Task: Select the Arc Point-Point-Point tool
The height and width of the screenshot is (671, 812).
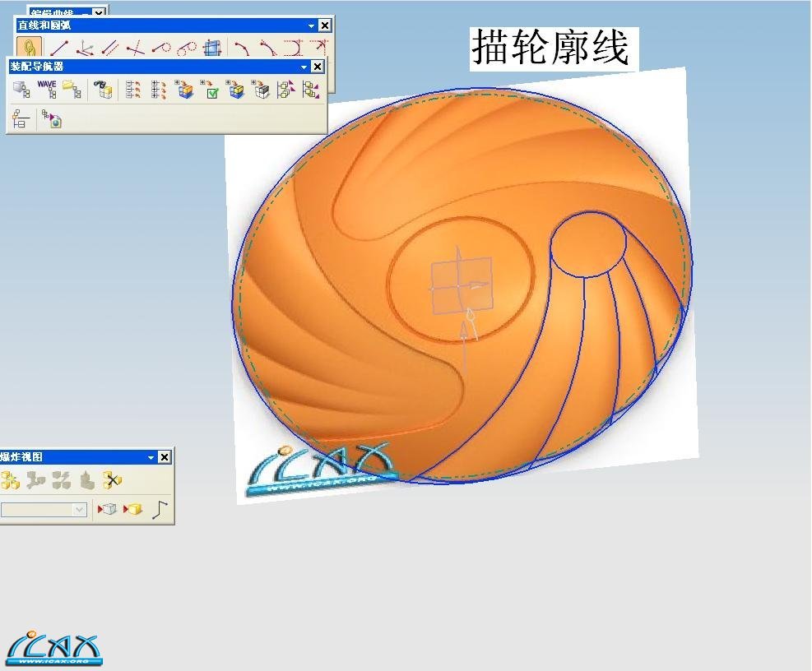Action: pyautogui.click(x=239, y=48)
